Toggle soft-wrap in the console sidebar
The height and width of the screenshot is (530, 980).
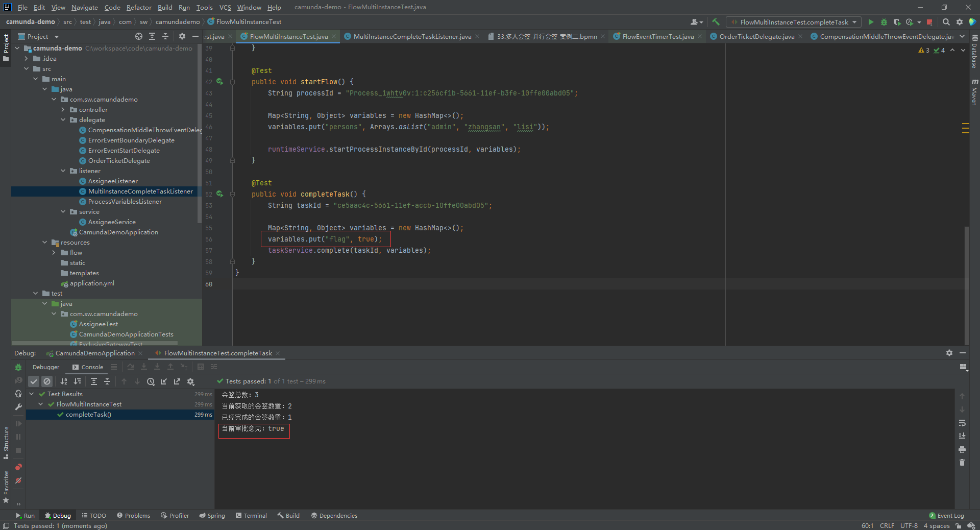(962, 423)
